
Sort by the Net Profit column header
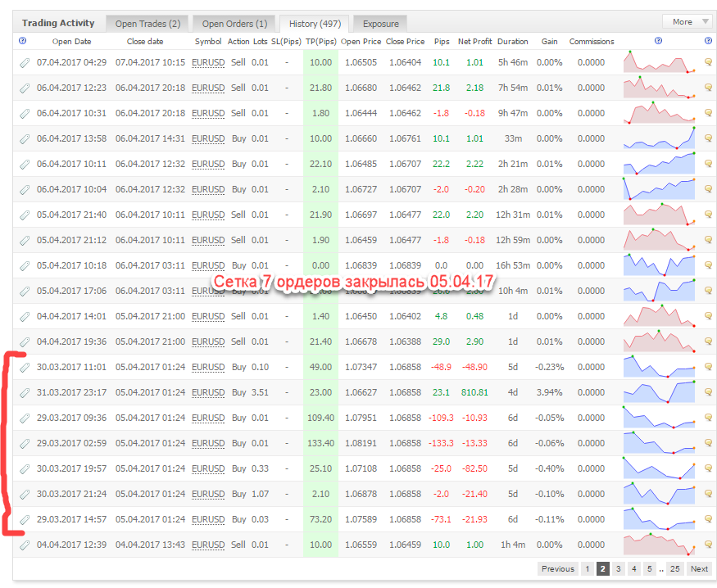pyautogui.click(x=474, y=42)
